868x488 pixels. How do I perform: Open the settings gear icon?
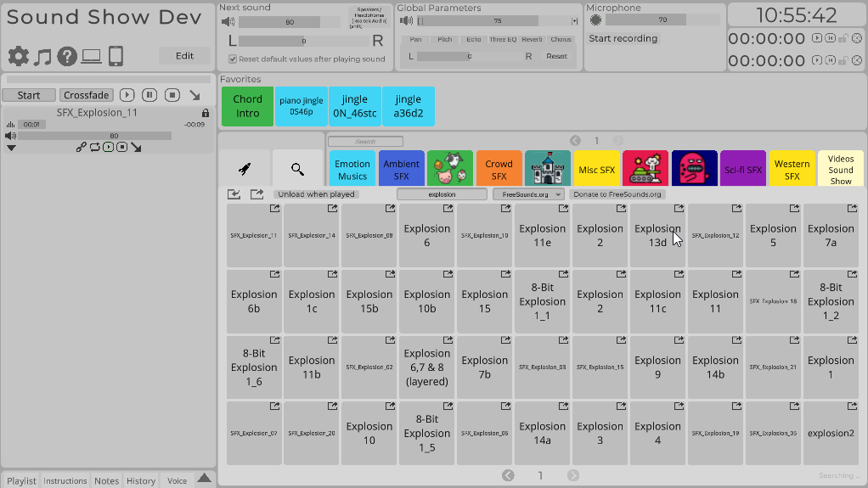tap(19, 56)
